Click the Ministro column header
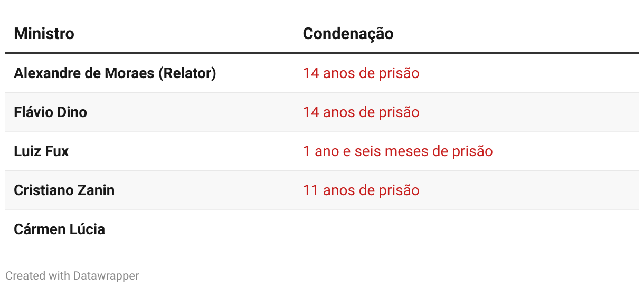Screen dimensions: 644x288 tap(44, 34)
